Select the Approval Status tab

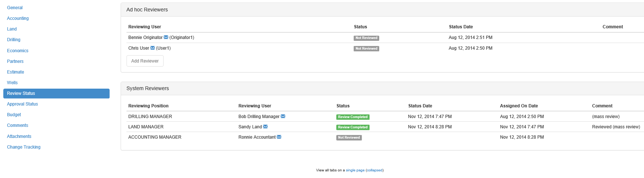(x=22, y=104)
